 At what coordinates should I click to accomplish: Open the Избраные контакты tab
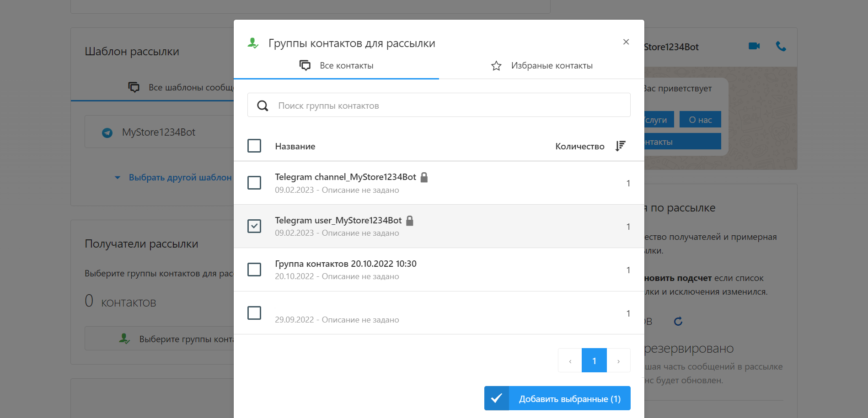click(542, 66)
